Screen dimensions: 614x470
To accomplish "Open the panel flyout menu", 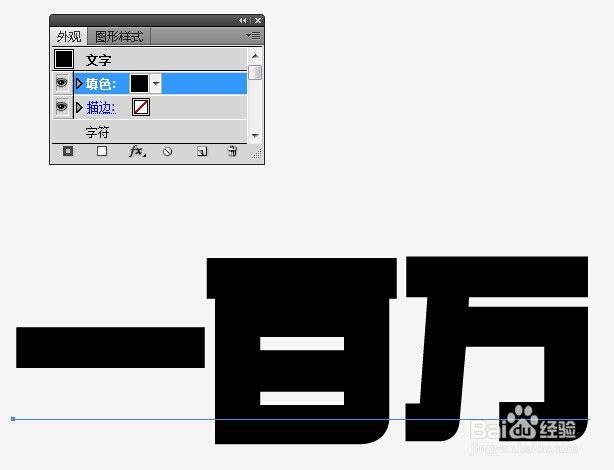I will 253,36.
